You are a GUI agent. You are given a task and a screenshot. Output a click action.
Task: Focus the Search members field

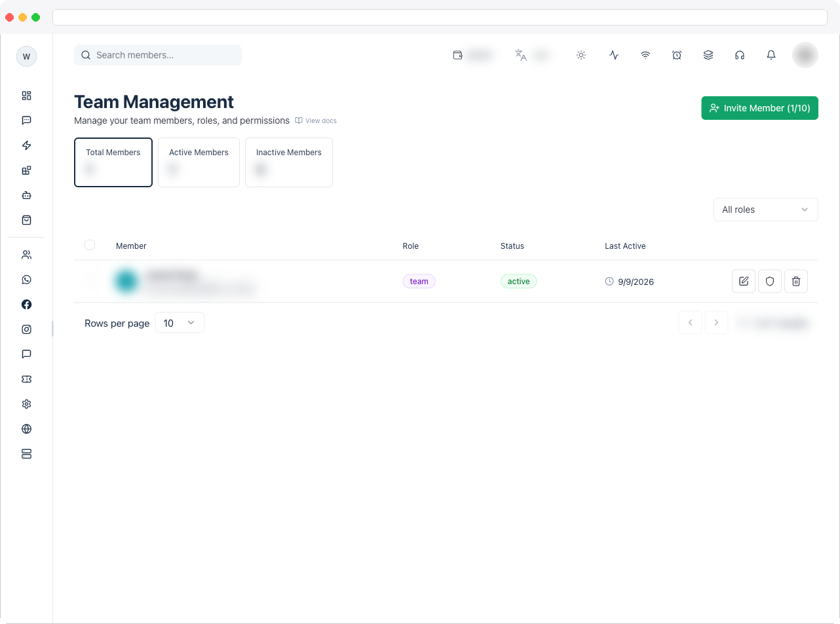pyautogui.click(x=158, y=55)
